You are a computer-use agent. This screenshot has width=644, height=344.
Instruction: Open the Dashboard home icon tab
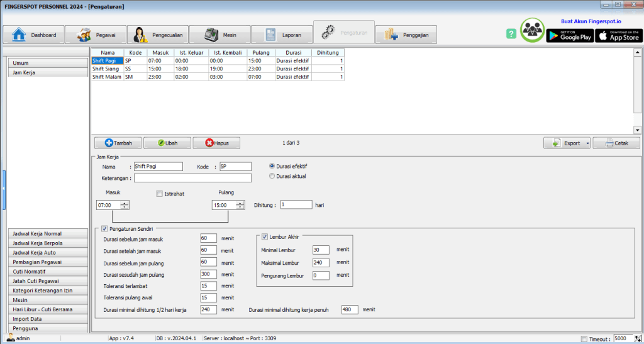point(34,35)
